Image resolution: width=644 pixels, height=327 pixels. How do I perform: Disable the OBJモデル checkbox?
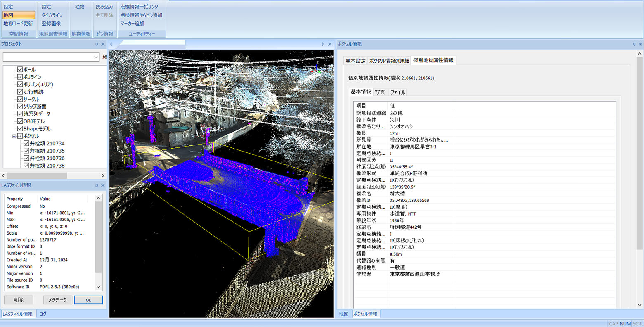19,121
